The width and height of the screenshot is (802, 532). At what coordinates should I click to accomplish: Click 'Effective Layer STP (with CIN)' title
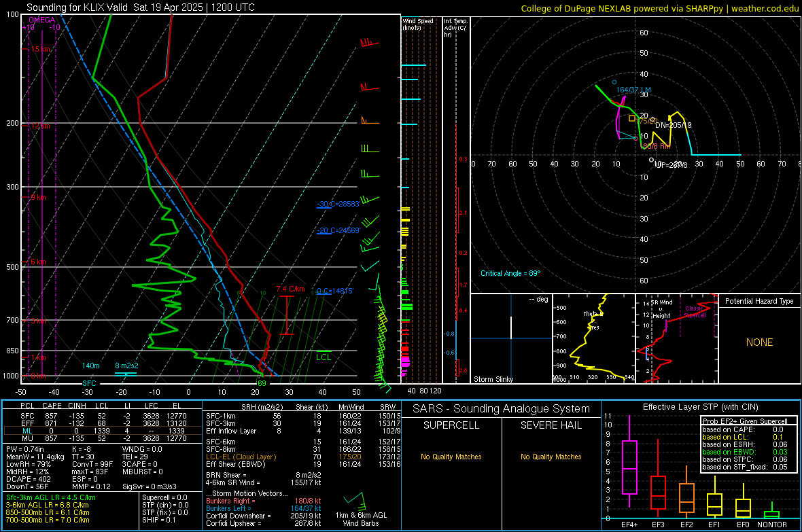click(700, 407)
